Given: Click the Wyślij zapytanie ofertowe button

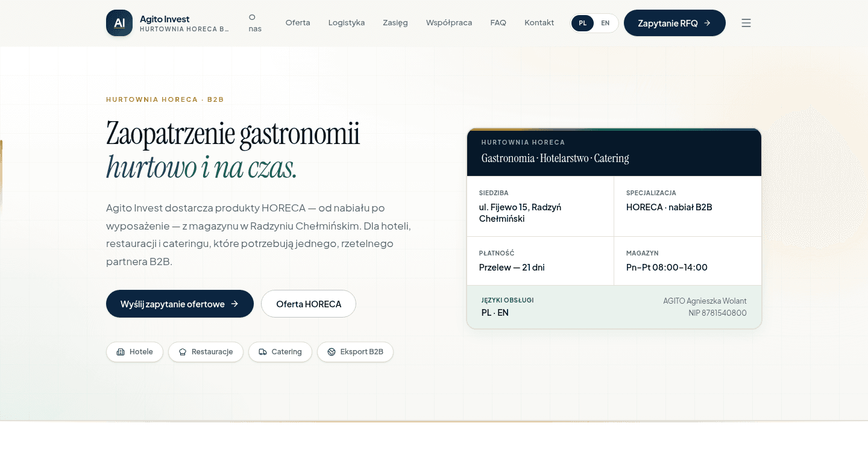Looking at the screenshot, I should tap(180, 304).
